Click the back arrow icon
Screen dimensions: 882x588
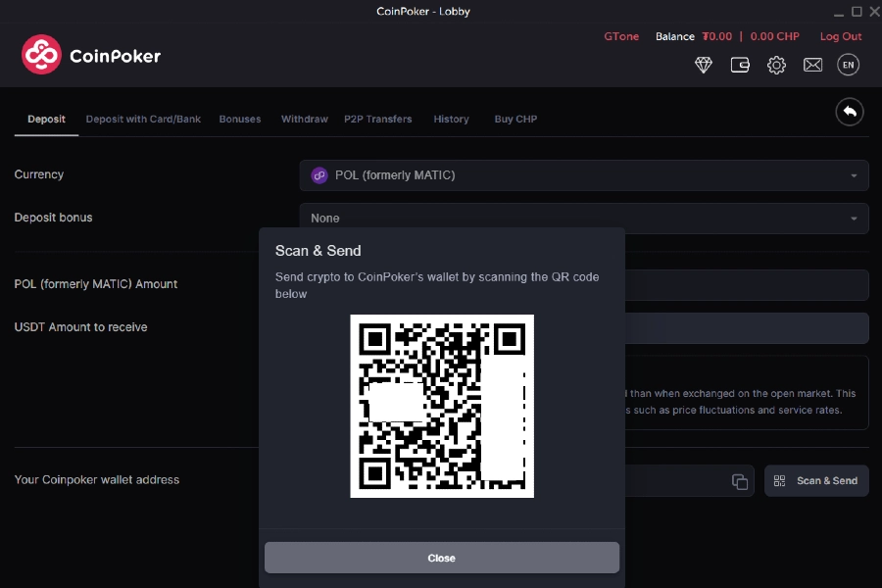point(850,112)
